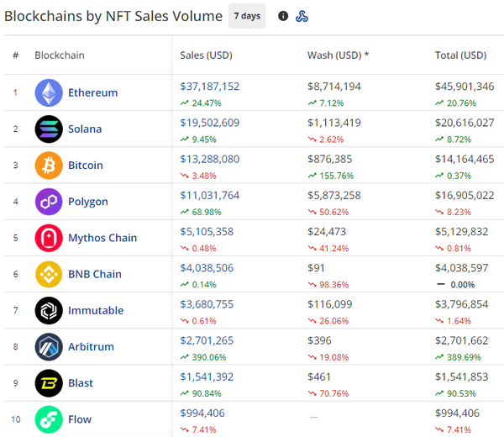Open the 7 days period selector
504x437 pixels.
247,16
